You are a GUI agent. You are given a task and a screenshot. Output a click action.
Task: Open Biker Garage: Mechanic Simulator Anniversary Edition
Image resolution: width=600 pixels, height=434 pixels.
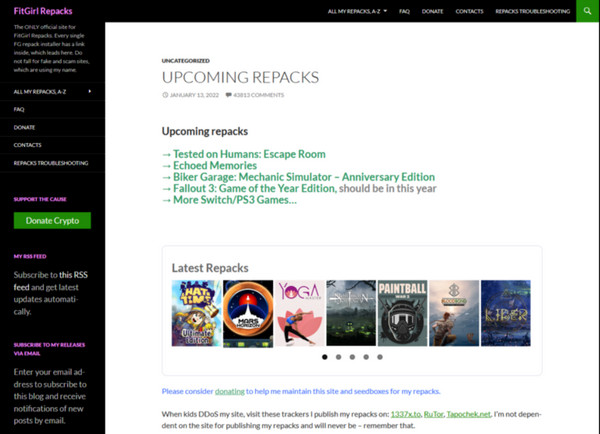[304, 177]
